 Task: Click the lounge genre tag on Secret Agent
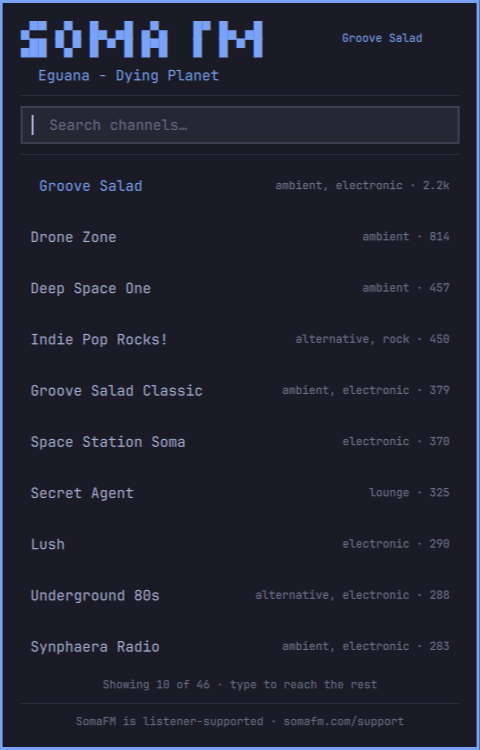(x=389, y=492)
